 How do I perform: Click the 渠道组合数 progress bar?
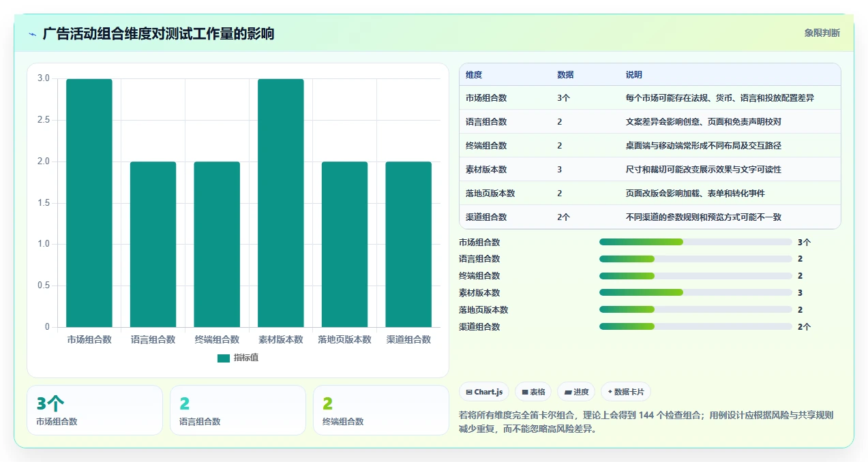(695, 327)
